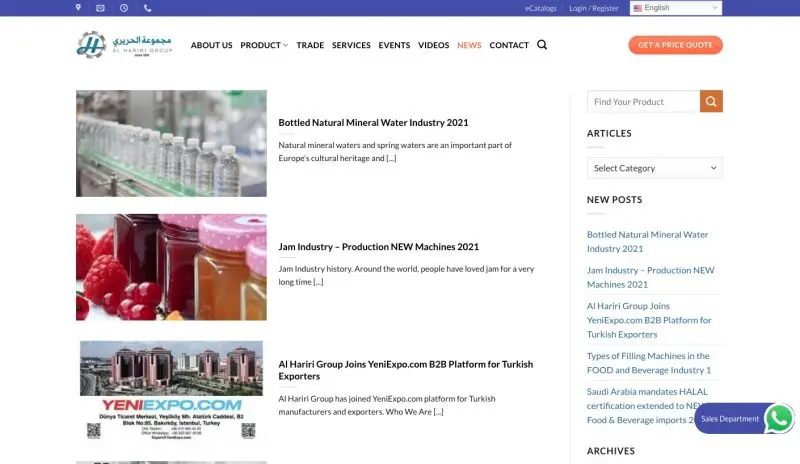Open the jam jars and raspberries thumbnail

pyautogui.click(x=171, y=267)
